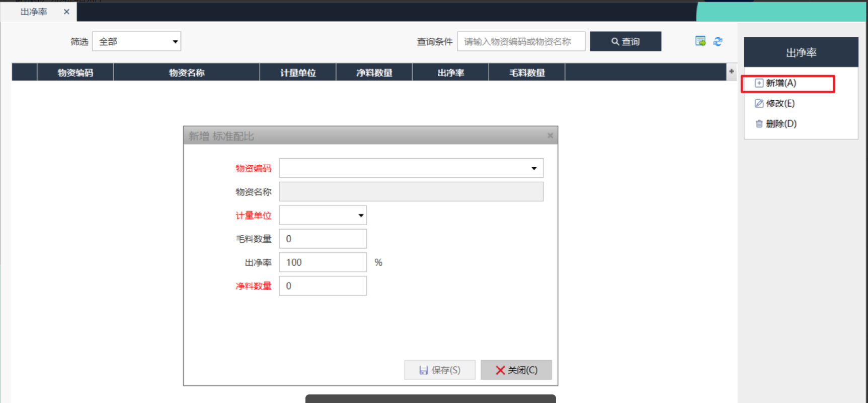868x403 pixels.
Task: Click the export table icon
Action: (700, 41)
